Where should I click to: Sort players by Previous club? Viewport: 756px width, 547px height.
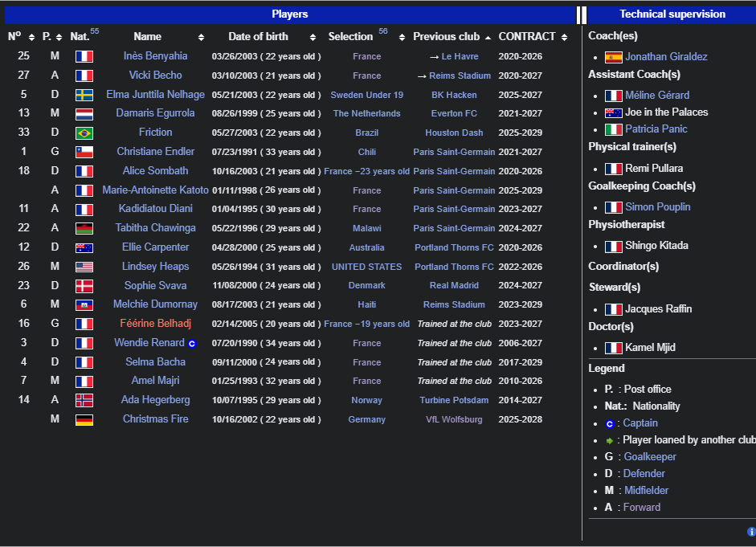click(488, 37)
